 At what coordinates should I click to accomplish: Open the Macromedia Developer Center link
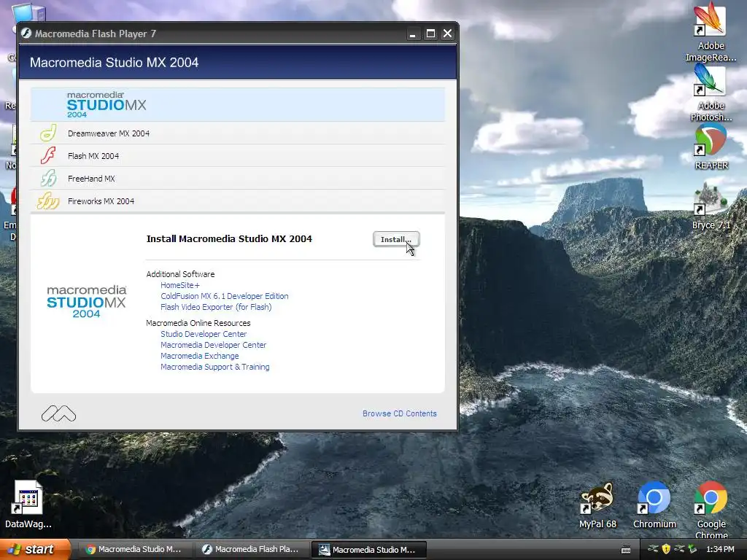point(214,345)
